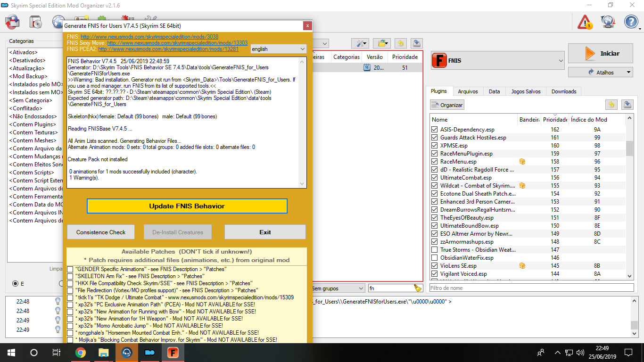Click the Mod Organizer change game instance icon
Image resolution: width=644 pixels, height=362 pixels.
(12, 22)
